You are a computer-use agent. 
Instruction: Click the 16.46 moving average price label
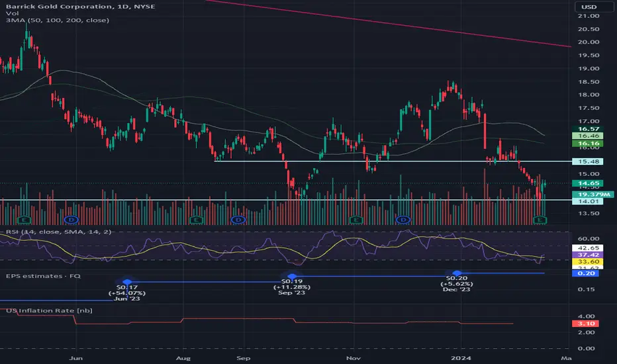(589, 136)
